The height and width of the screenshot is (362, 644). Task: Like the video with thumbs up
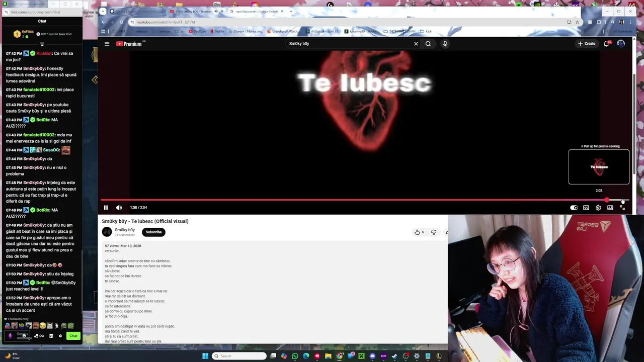click(419, 232)
